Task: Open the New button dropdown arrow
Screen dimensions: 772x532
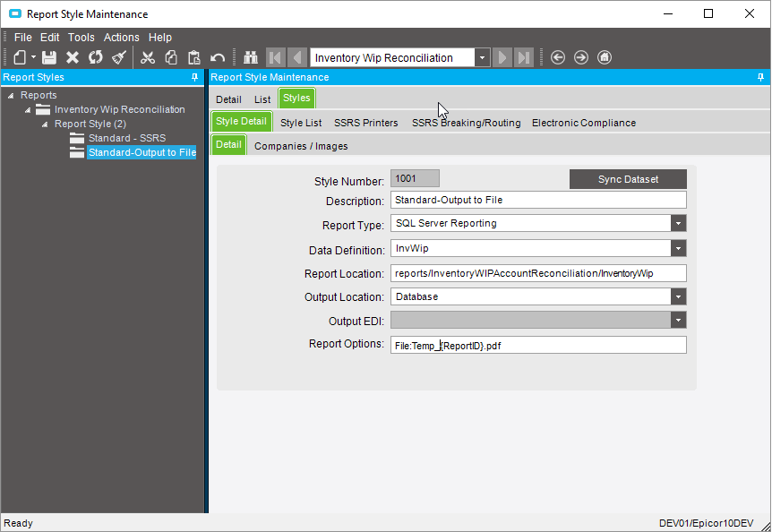Action: (33, 57)
